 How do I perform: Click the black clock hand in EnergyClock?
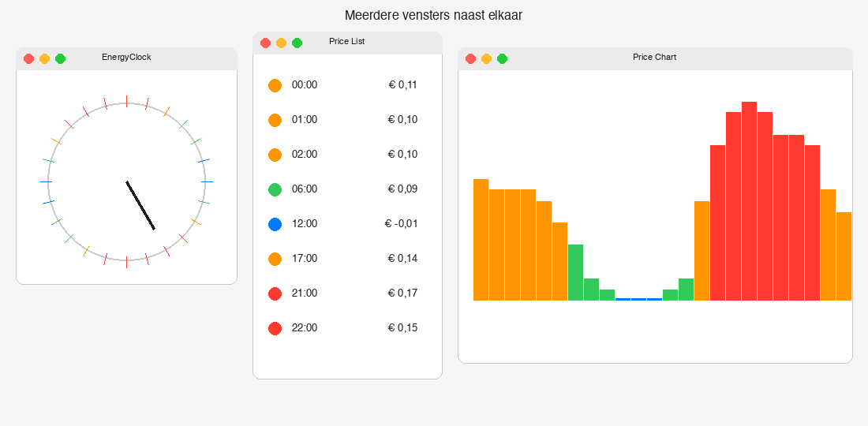click(140, 206)
